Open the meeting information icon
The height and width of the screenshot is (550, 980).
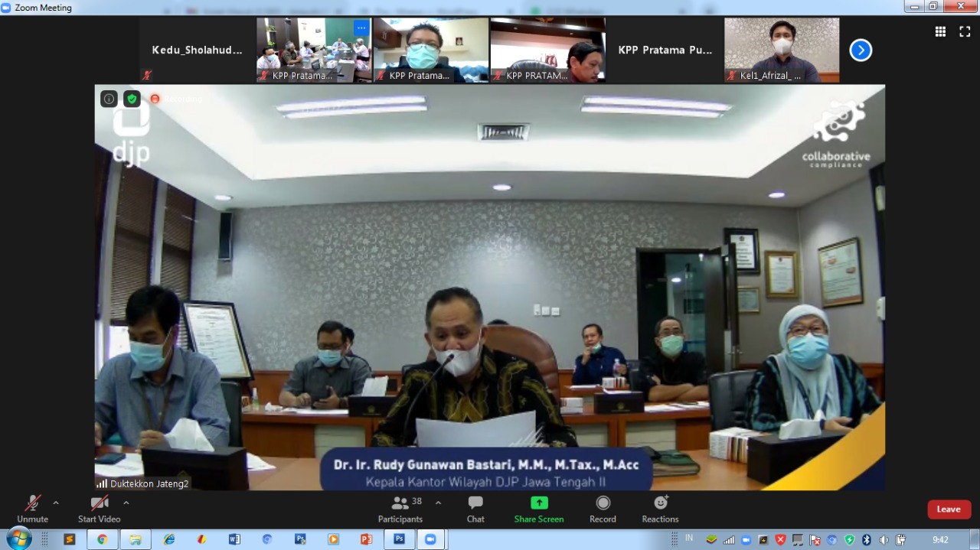coord(109,99)
